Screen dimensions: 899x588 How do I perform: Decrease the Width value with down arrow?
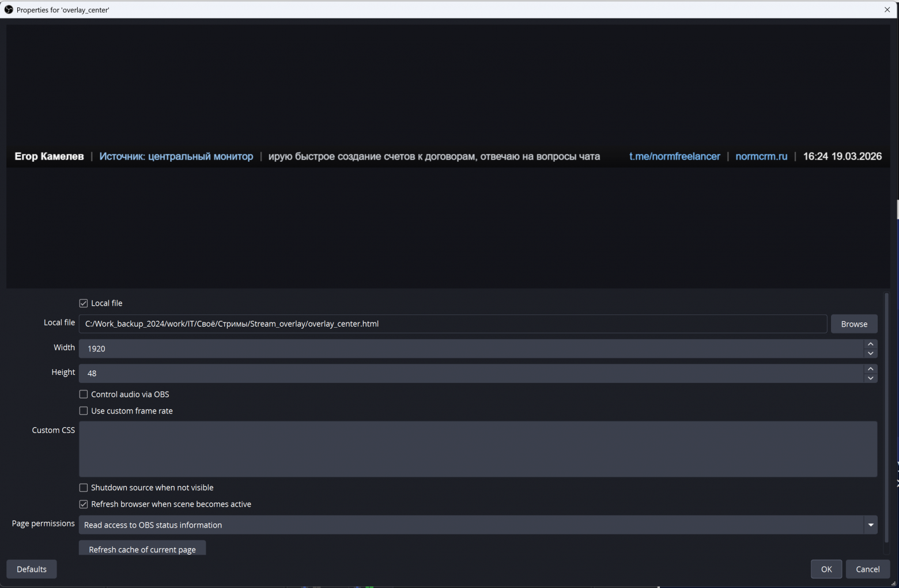pyautogui.click(x=870, y=354)
